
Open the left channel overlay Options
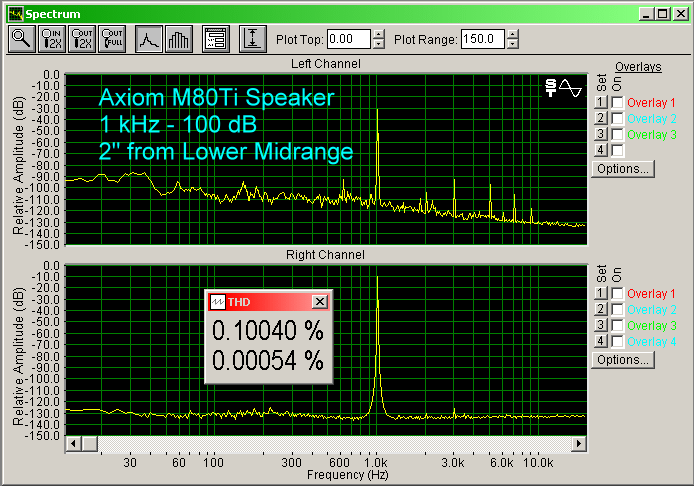click(x=623, y=169)
